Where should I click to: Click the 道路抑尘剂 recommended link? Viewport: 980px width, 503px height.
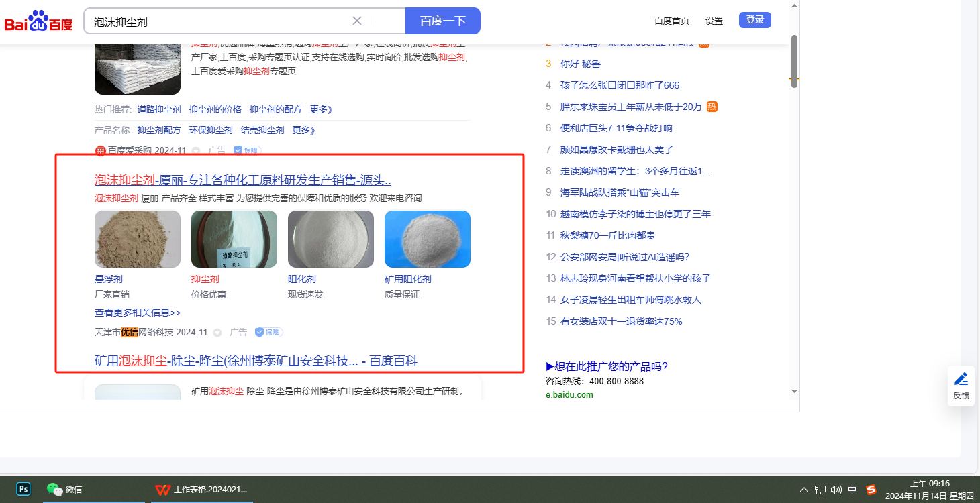[x=159, y=109]
